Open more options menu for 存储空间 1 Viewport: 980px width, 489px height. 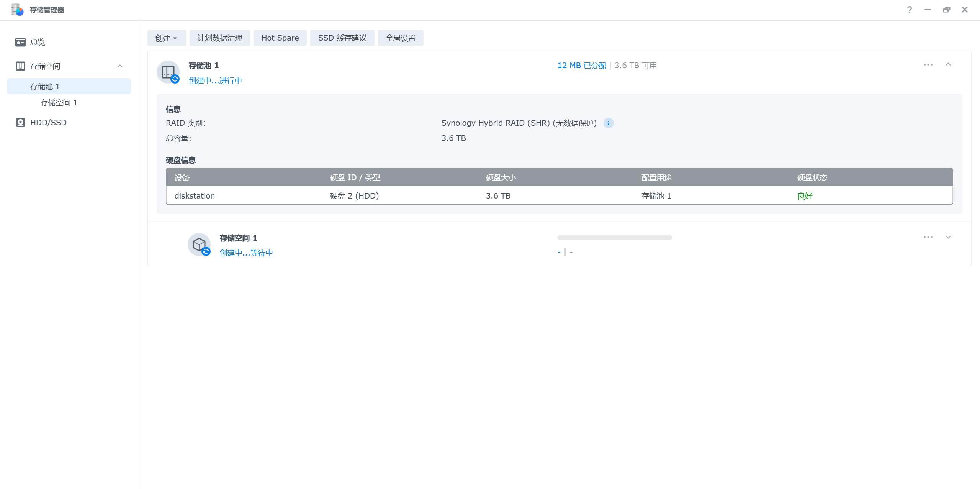tap(928, 237)
